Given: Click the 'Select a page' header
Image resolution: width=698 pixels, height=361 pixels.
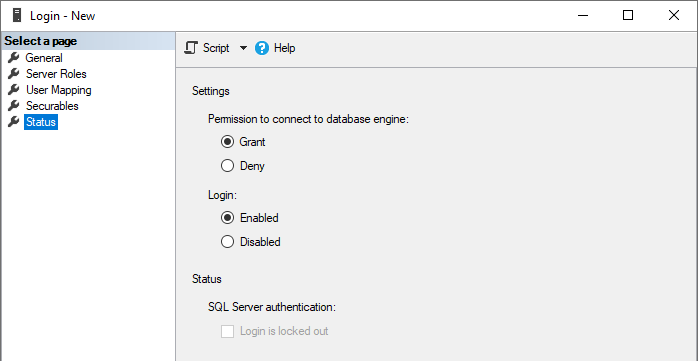Looking at the screenshot, I should pos(88,41).
